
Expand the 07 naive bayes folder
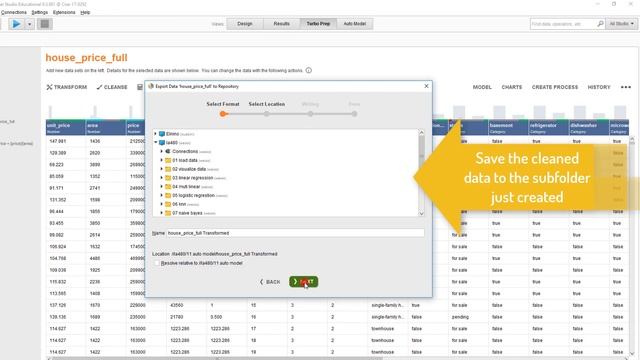click(162, 213)
